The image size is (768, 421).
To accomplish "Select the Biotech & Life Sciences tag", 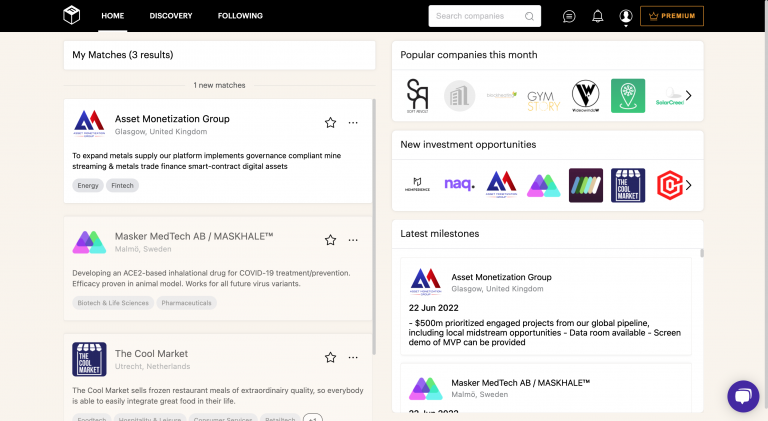I will (x=113, y=303).
